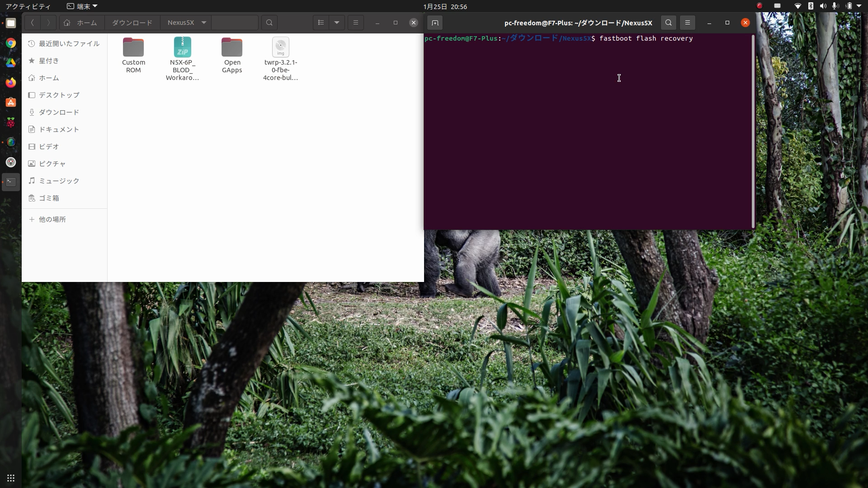Open new terminal tab icon
Viewport: 868px width, 488px height.
pyautogui.click(x=435, y=23)
